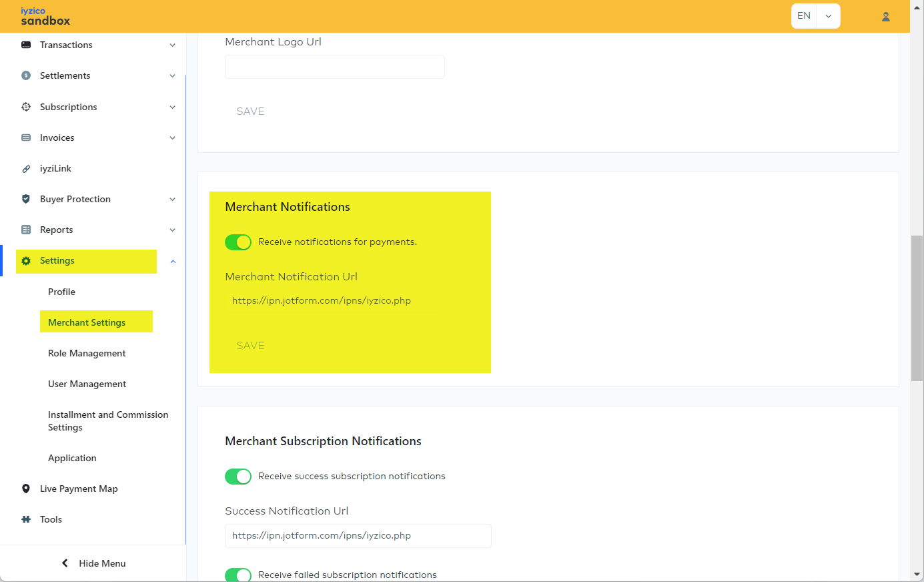Turn off success subscription notifications toggle
Viewport: 924px width, 582px height.
(x=238, y=477)
